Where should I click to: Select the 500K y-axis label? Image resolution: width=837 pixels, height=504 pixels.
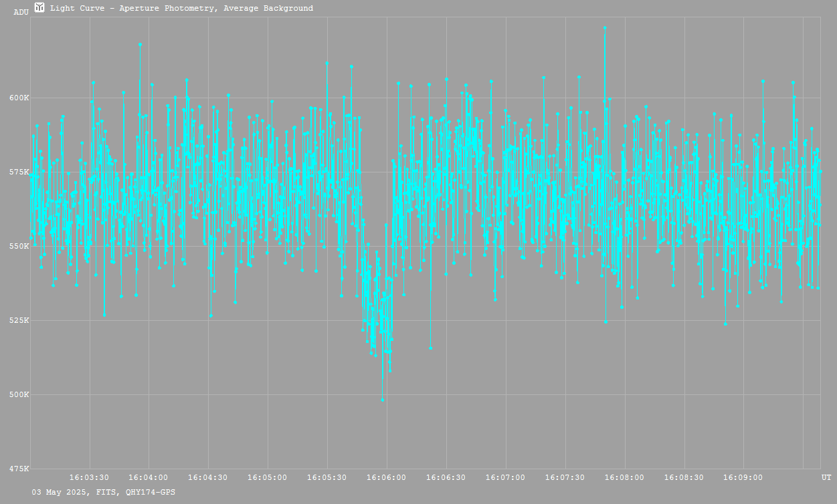pos(19,395)
